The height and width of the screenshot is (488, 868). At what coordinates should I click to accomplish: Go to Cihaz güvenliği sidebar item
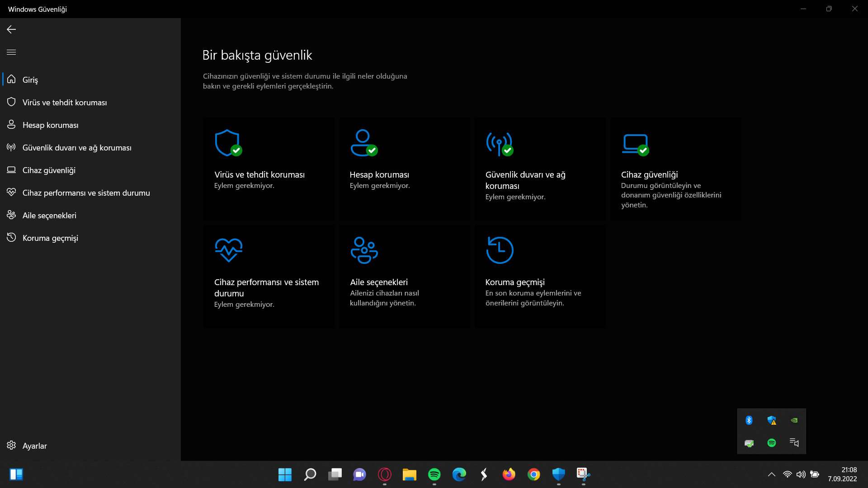[49, 170]
